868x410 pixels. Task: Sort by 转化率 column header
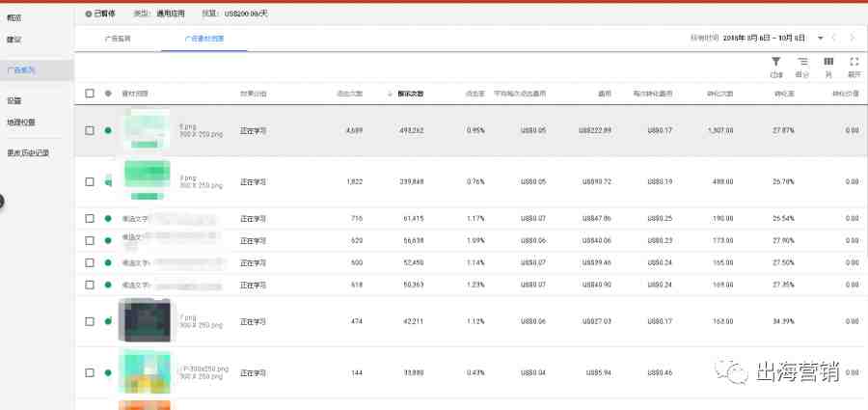pos(784,94)
